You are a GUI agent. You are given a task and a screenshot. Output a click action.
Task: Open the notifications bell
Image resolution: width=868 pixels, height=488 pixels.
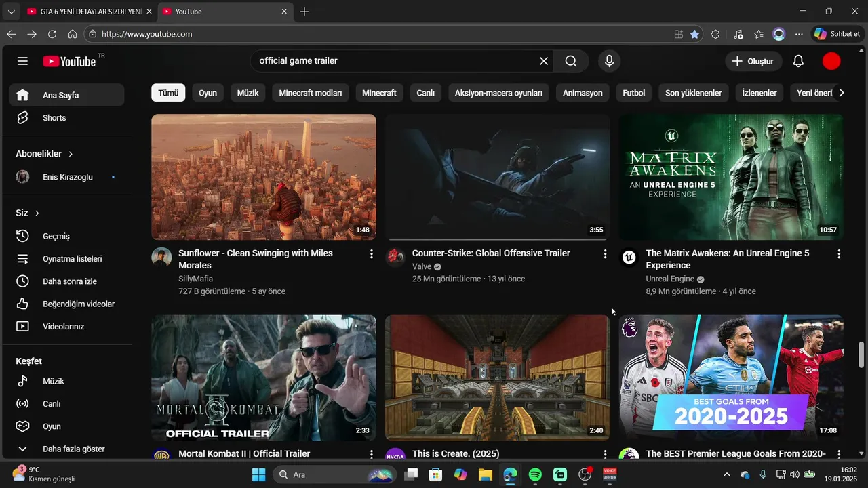[798, 61]
